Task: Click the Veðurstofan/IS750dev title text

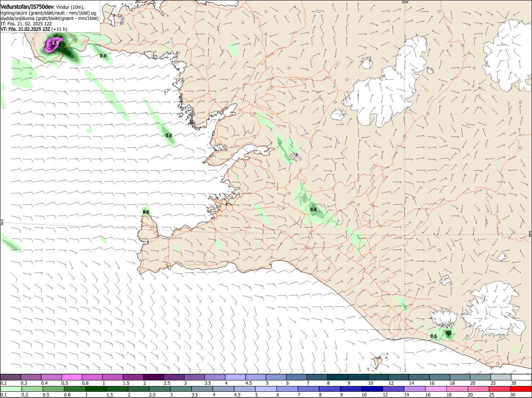Action: (27, 7)
